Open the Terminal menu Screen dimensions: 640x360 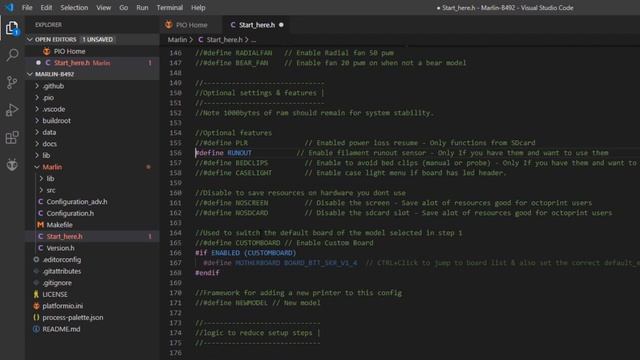coord(169,7)
